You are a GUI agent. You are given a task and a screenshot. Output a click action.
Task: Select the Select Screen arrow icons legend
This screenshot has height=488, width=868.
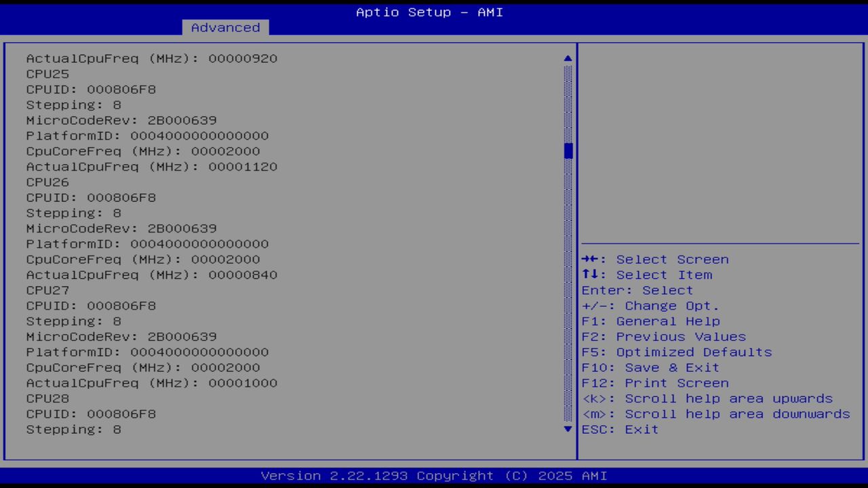pos(654,259)
